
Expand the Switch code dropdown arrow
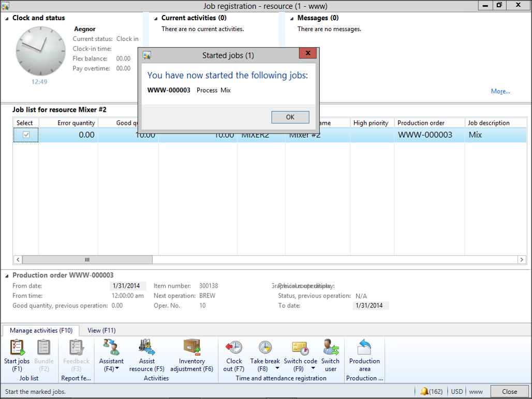(313, 369)
